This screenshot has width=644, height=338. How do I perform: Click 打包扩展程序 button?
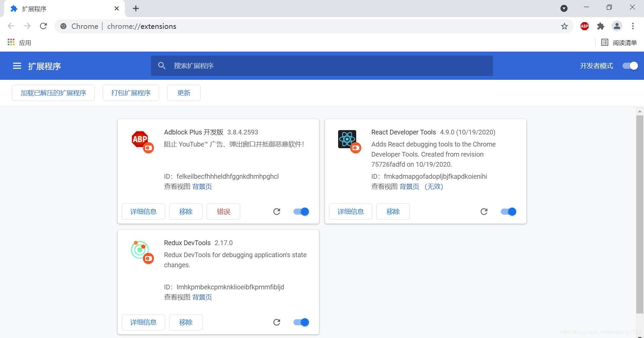[131, 93]
